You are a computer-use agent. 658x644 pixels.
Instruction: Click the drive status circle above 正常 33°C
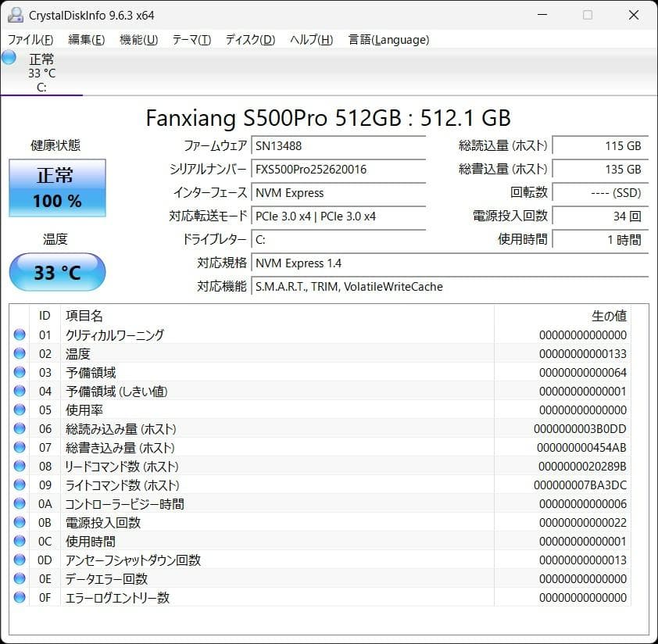[x=8, y=57]
